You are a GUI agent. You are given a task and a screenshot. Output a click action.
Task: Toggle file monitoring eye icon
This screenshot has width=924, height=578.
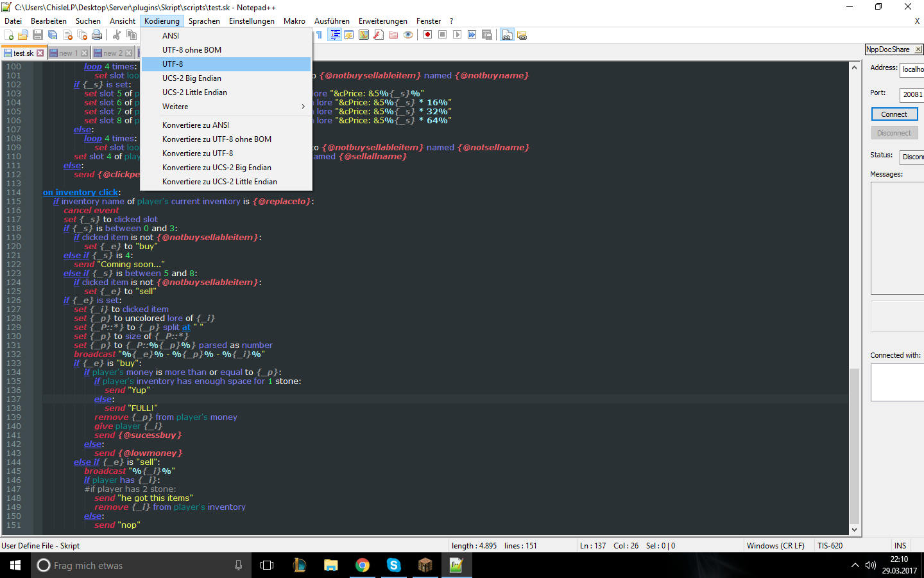(408, 35)
